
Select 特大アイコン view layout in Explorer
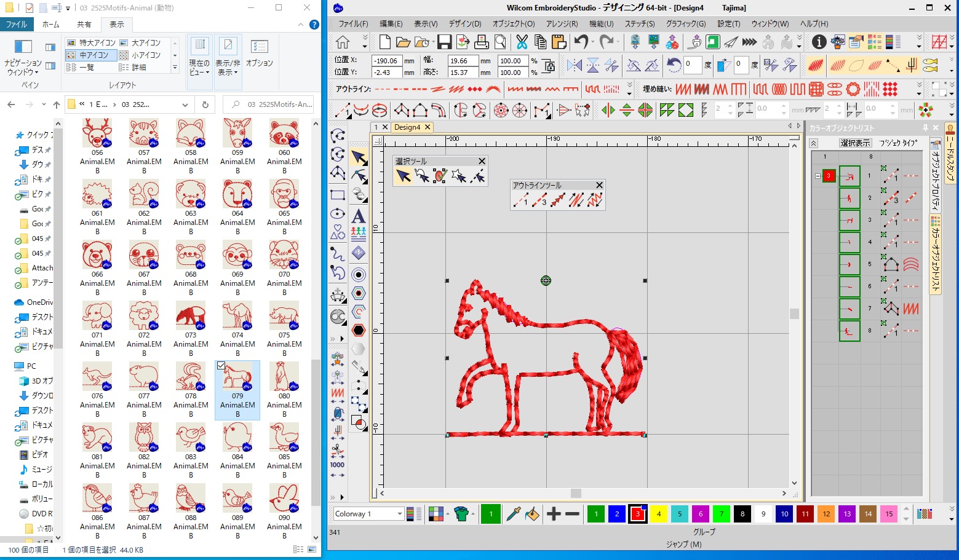91,42
